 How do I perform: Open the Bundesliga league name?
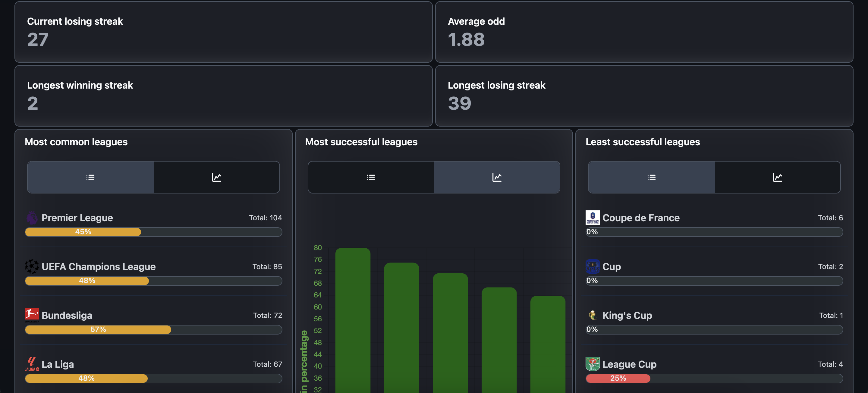(x=67, y=315)
